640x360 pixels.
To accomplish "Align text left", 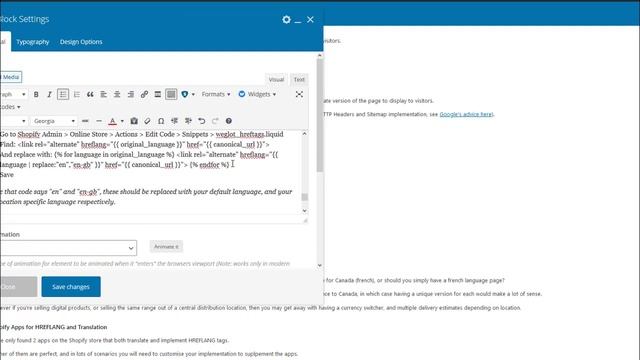I will click(103, 94).
